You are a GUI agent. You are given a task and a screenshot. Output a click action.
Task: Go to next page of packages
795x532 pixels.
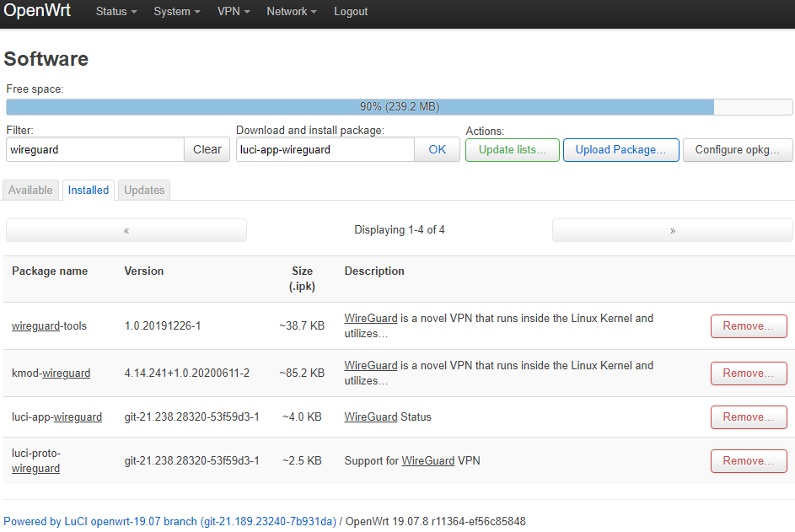point(672,230)
